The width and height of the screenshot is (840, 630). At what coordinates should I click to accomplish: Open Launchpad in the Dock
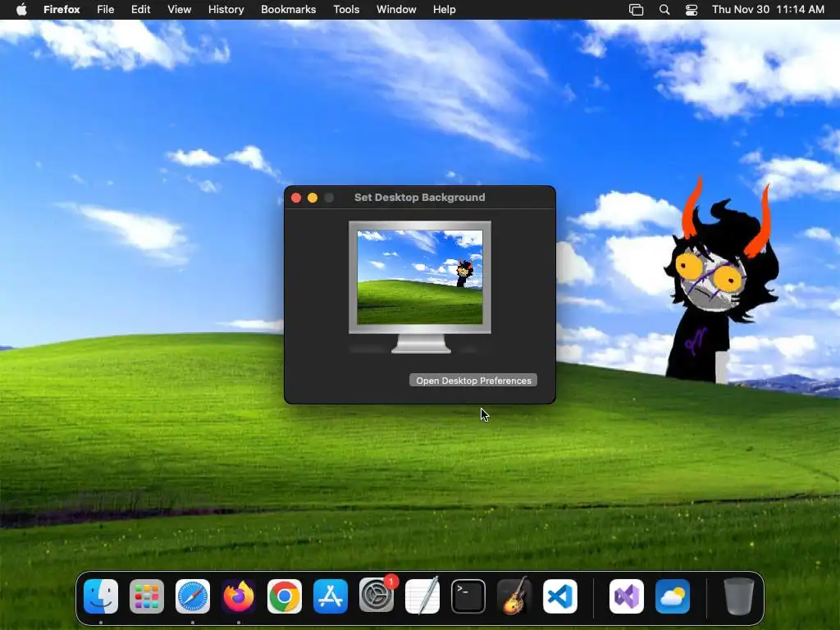pos(147,596)
